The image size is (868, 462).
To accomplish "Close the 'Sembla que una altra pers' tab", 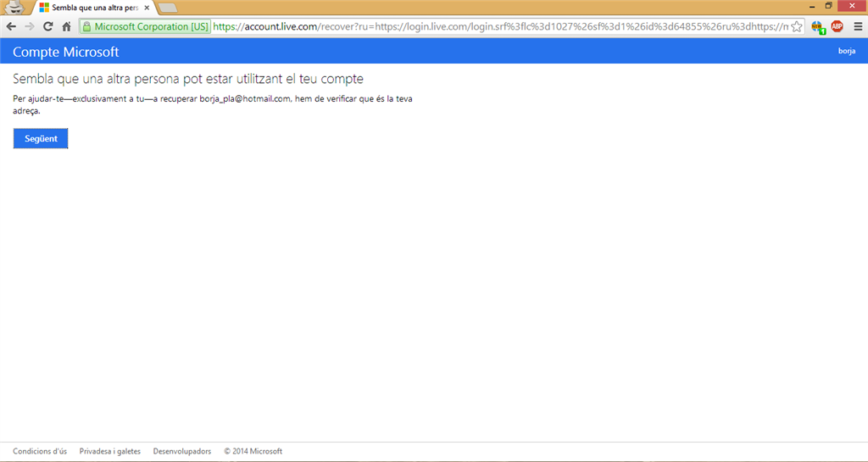I will tap(147, 8).
